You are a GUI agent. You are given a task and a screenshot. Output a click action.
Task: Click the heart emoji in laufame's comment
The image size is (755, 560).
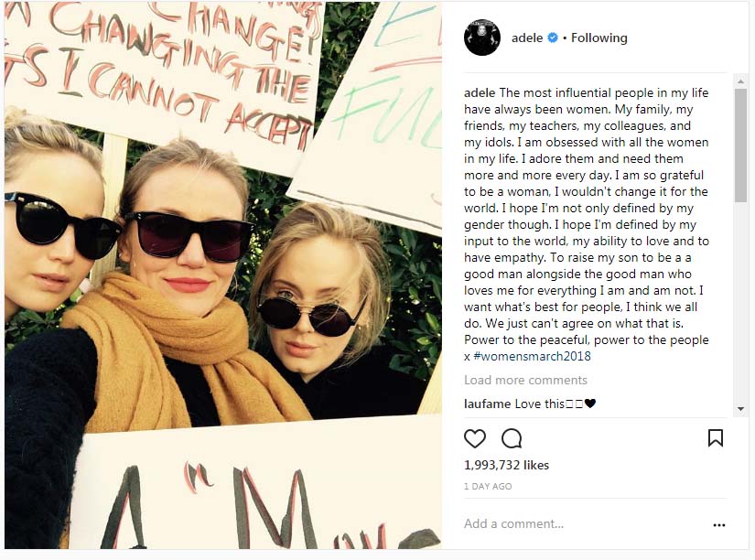point(590,404)
